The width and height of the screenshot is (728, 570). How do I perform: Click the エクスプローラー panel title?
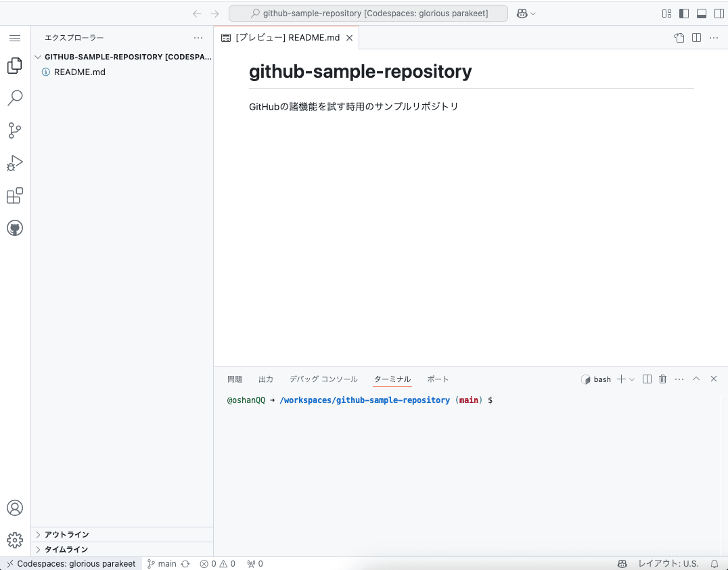(x=74, y=38)
